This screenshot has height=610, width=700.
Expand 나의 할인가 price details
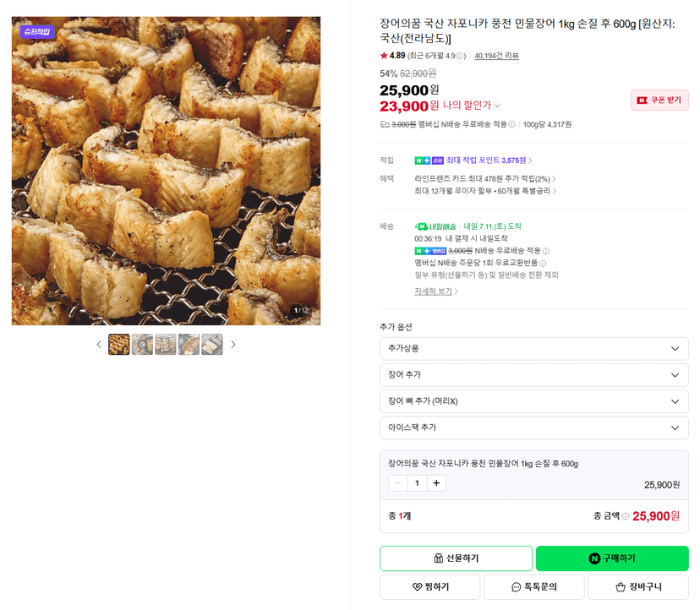click(x=497, y=106)
